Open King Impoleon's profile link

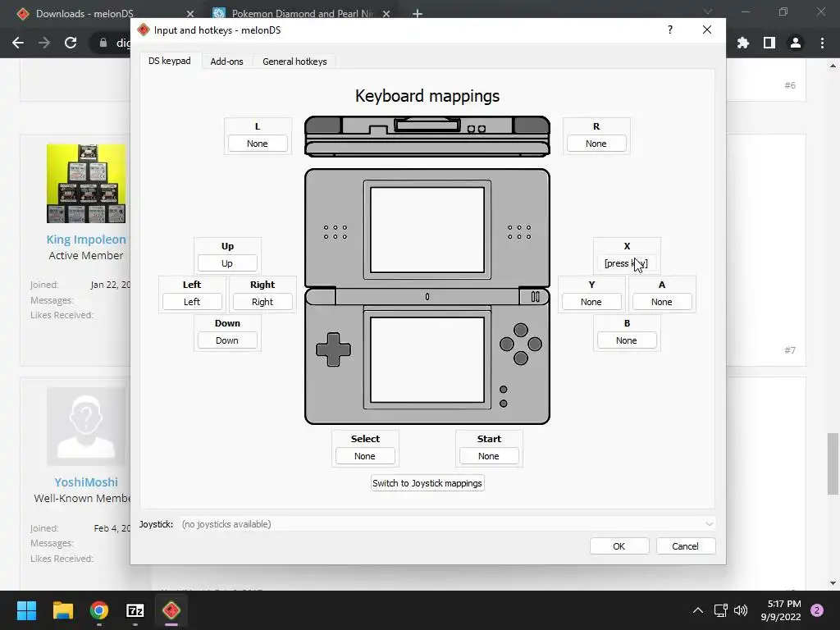pyautogui.click(x=85, y=240)
